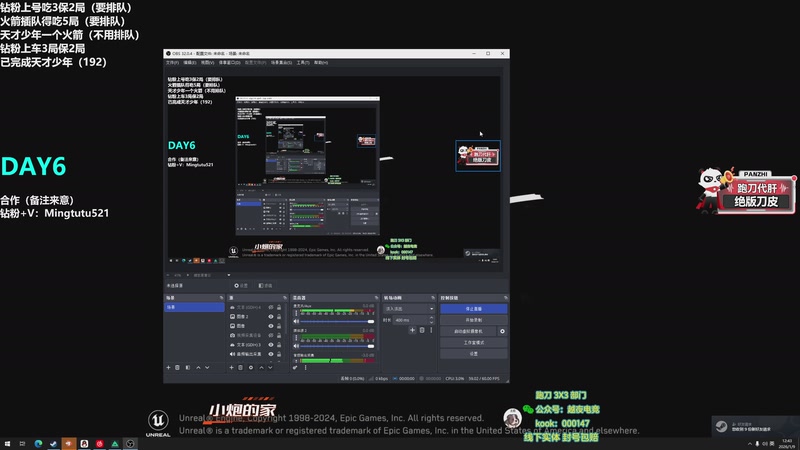Increase transition duration with the 400 ms stepper
The height and width of the screenshot is (450, 800).
point(432,317)
